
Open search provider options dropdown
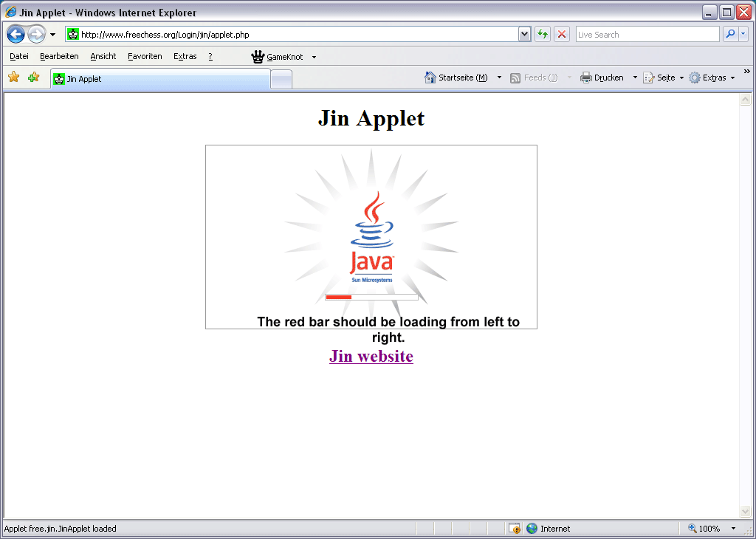743,34
